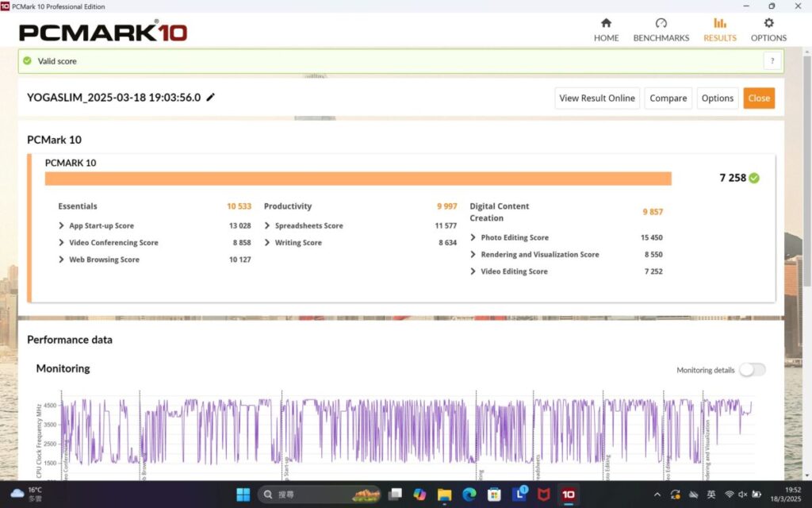Click the PCMark 10 taskbar icon
The height and width of the screenshot is (508, 812).
click(568, 495)
